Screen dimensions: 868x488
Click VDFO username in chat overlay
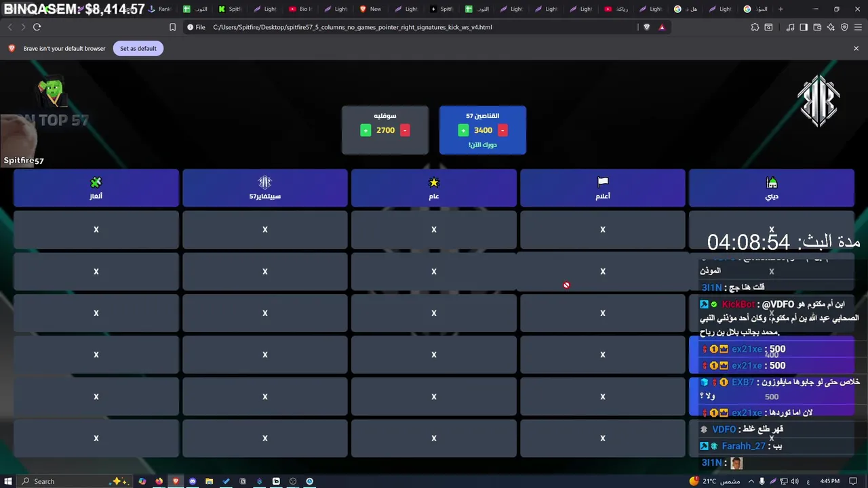pyautogui.click(x=724, y=429)
